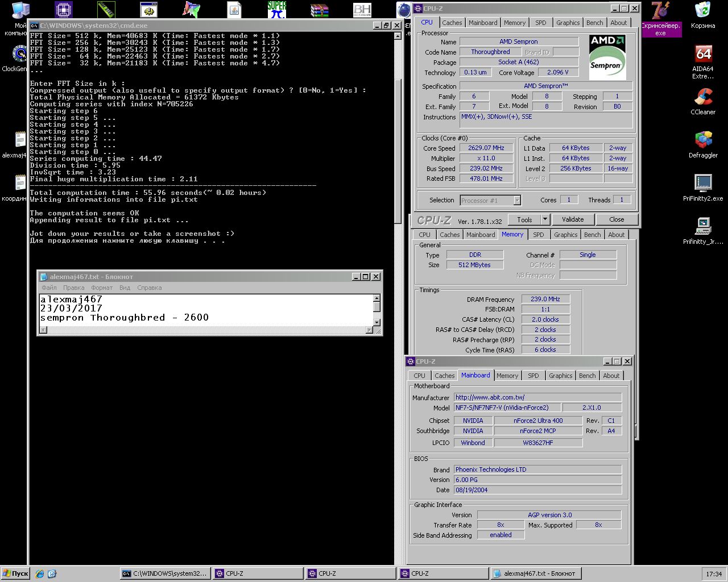Click Notepad vertical scroll up arrow

coord(377,298)
